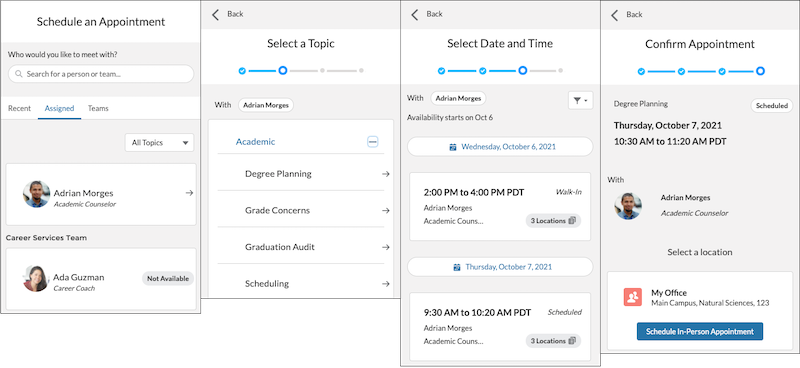
Task: Click the current step circle on Select a Topic progress
Action: (x=283, y=71)
